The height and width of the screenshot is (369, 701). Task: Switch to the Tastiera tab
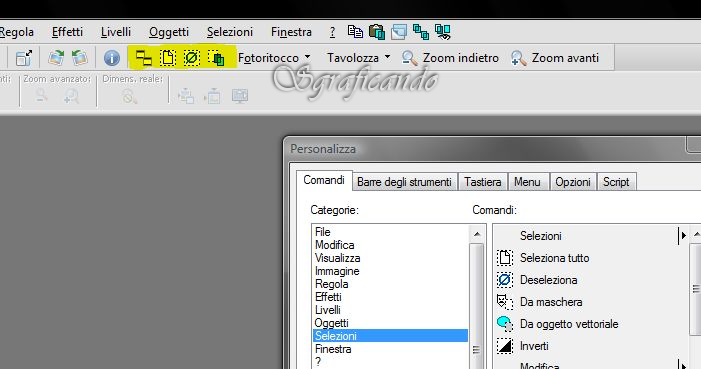click(482, 182)
